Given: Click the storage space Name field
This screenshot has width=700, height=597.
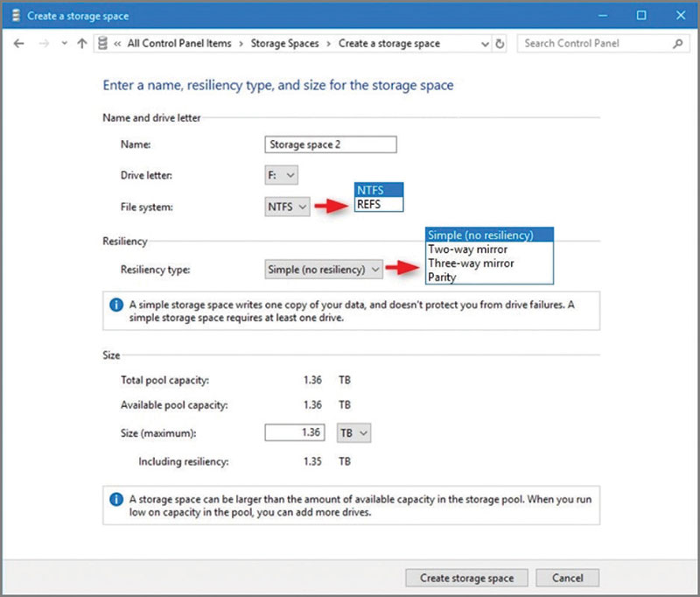Looking at the screenshot, I should (330, 144).
